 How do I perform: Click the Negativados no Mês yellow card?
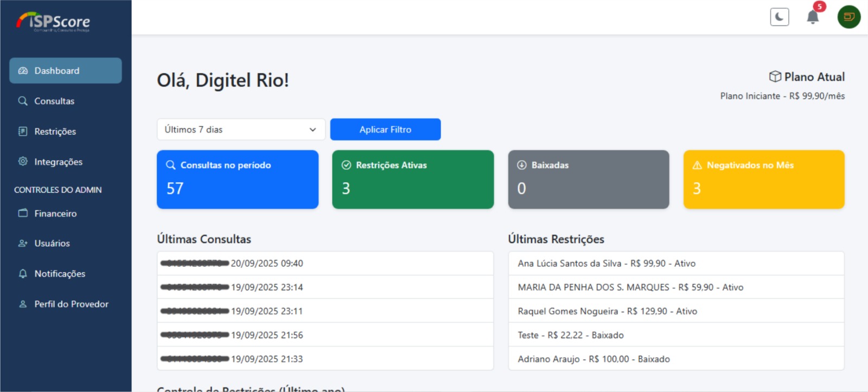coord(764,179)
